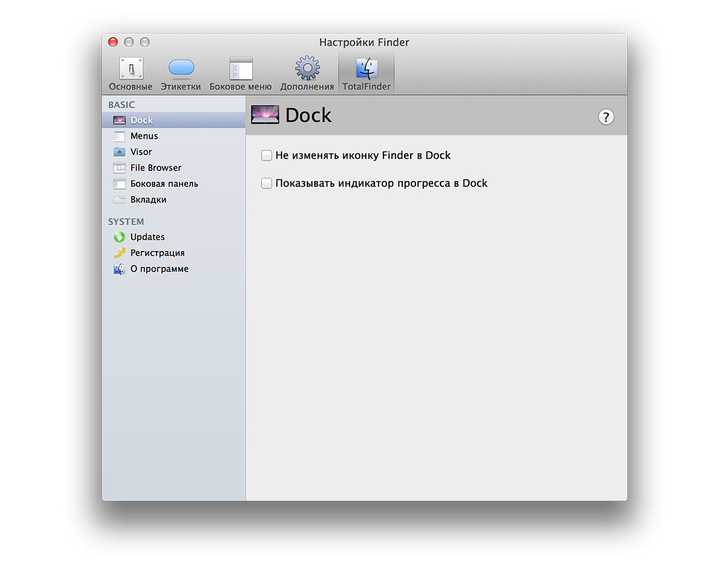Select the TotalFinder toolbar tab

coord(366,74)
